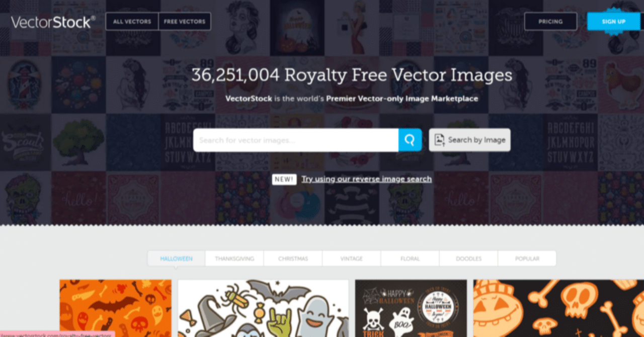Open the ghost and witch hat stickers thumbnail

coord(263,308)
